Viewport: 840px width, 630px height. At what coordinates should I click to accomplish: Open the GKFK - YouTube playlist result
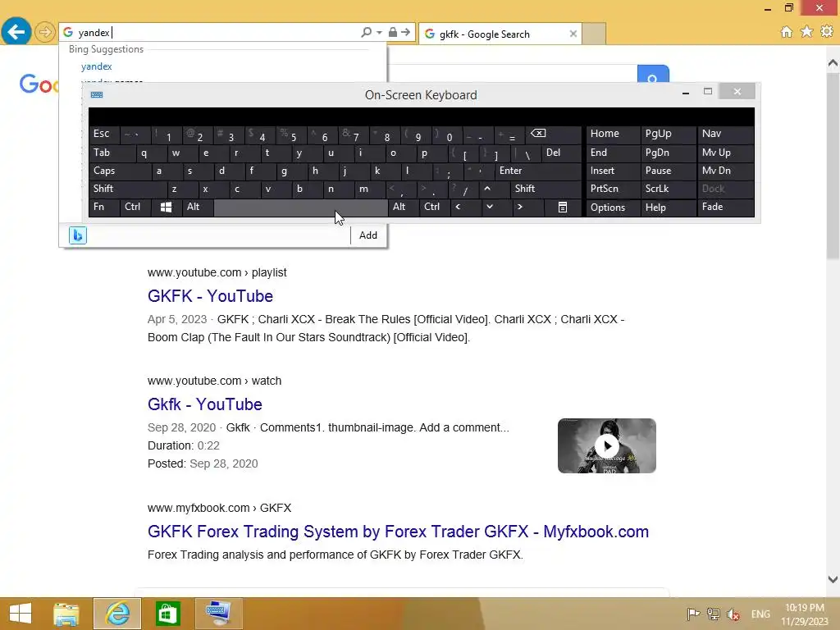(x=210, y=296)
